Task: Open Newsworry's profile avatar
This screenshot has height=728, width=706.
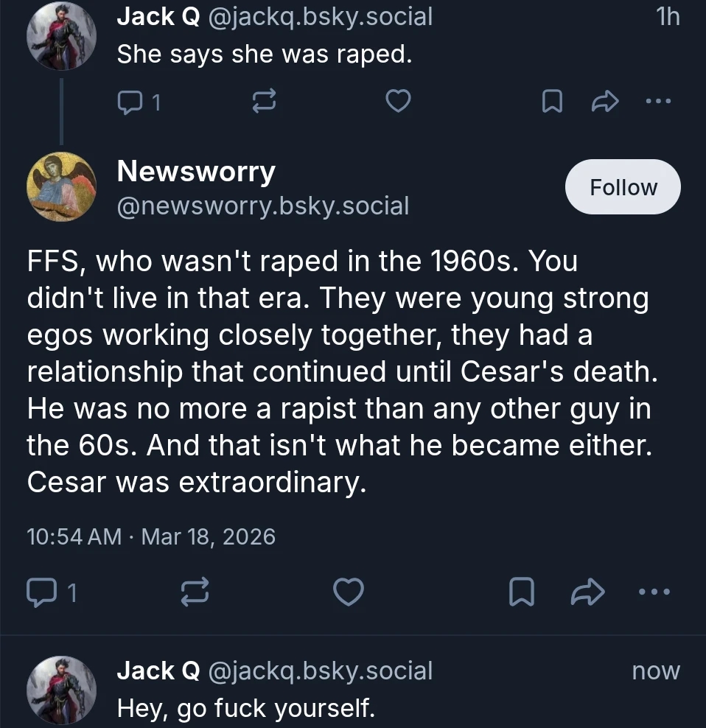Action: [x=61, y=187]
